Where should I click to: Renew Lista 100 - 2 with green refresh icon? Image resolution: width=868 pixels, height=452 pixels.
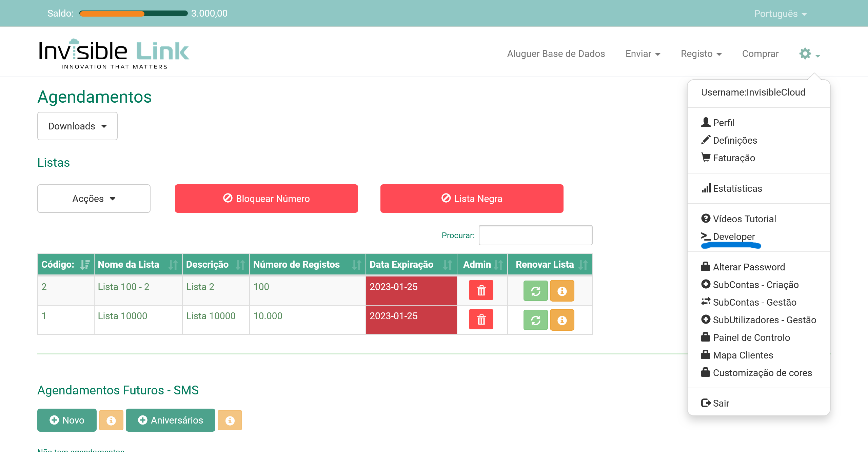pos(535,291)
